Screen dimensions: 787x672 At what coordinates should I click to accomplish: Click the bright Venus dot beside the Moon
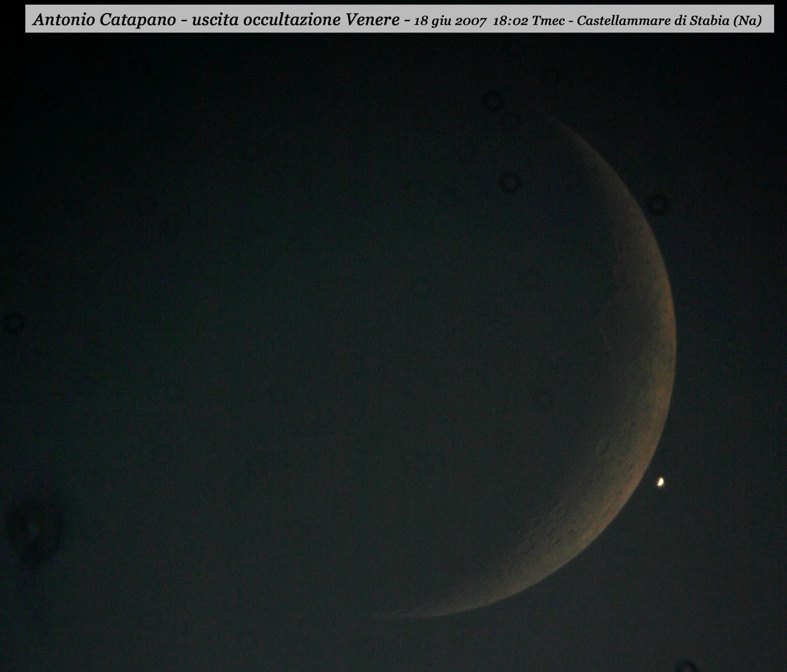661,483
